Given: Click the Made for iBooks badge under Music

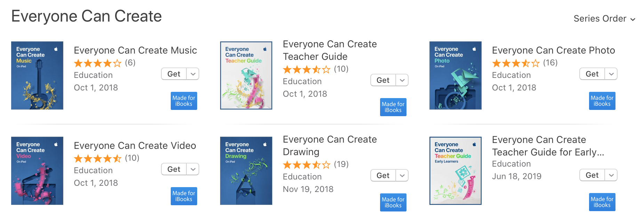Looking at the screenshot, I should tap(184, 101).
